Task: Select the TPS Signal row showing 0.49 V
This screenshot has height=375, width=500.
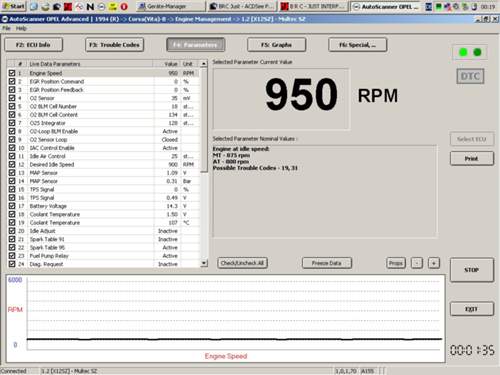Action: pos(103,198)
